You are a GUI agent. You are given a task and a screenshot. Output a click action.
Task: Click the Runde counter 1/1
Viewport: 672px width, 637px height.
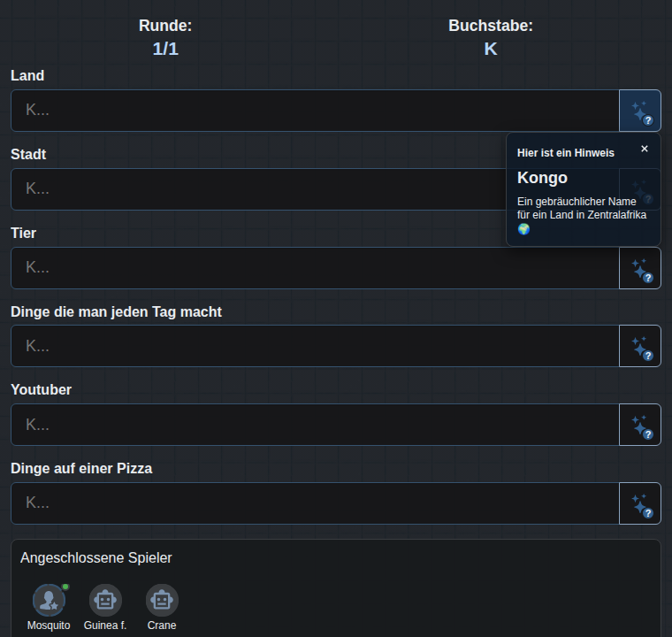[165, 49]
